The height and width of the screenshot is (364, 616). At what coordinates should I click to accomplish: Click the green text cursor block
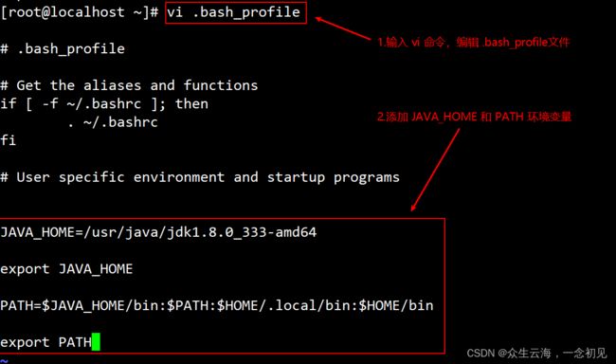point(96,341)
